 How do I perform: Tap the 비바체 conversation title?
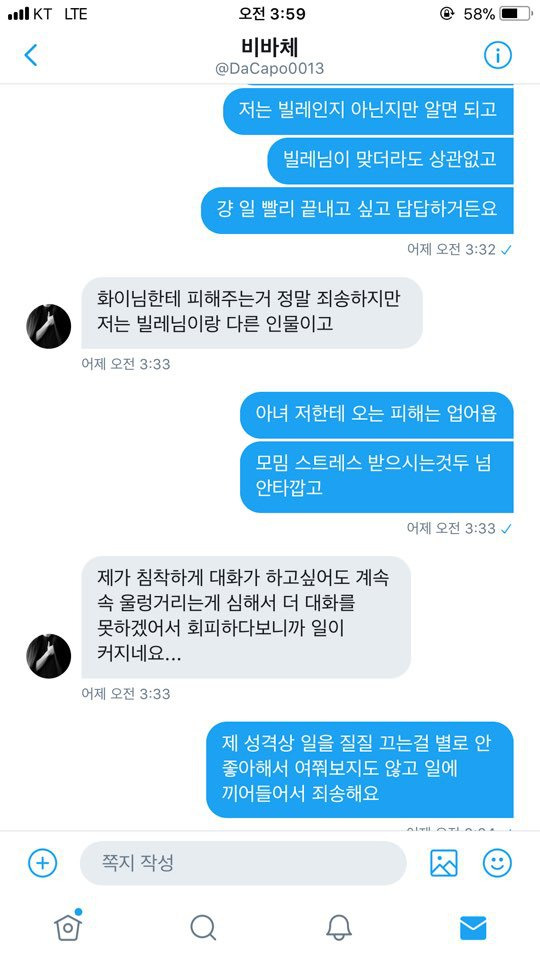coord(270,47)
